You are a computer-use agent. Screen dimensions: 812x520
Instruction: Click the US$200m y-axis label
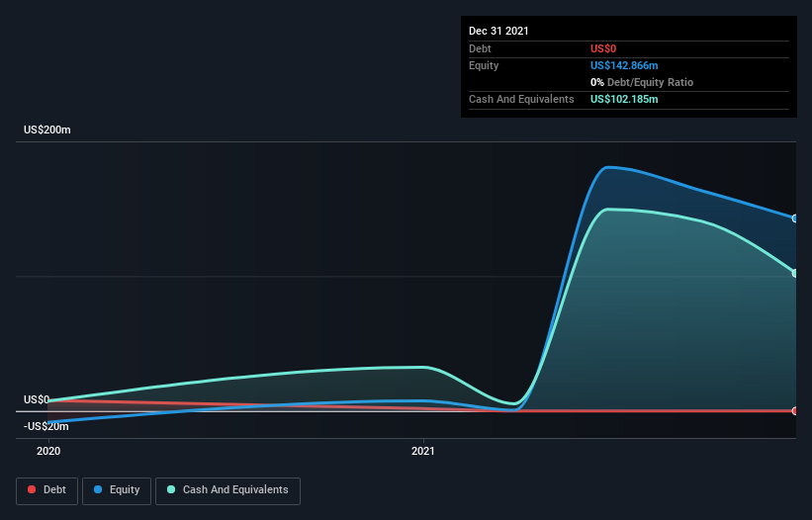[47, 130]
